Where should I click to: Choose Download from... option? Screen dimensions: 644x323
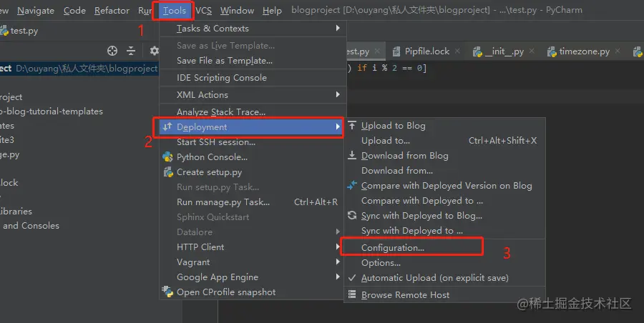(x=445, y=171)
